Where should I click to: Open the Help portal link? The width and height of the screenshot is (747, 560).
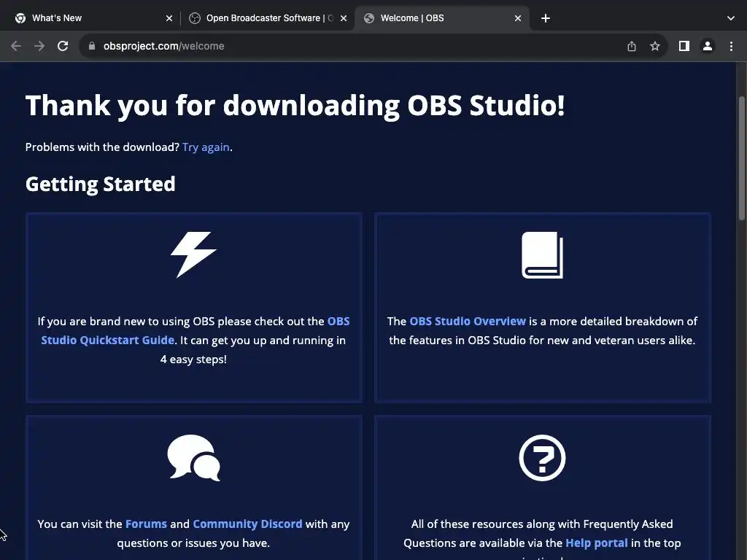tap(597, 543)
